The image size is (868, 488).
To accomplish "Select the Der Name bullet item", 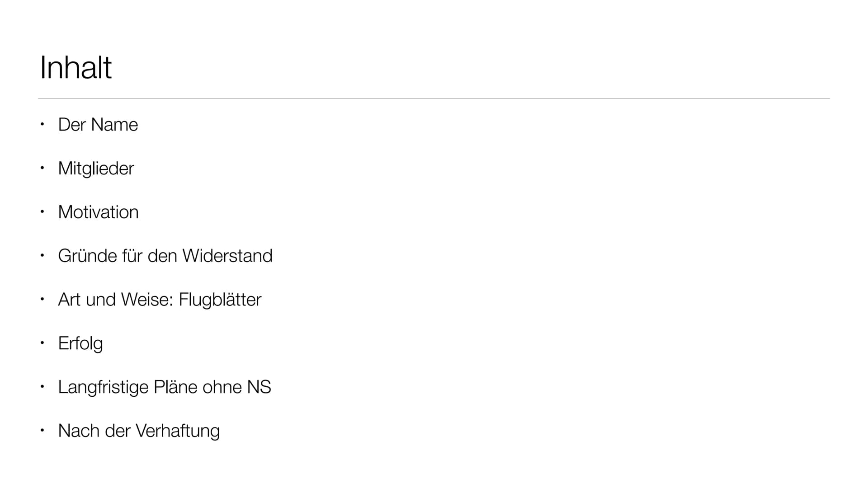I will pyautogui.click(x=98, y=125).
